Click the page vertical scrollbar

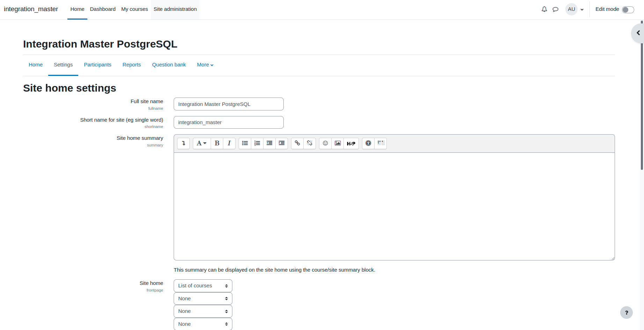click(642, 96)
